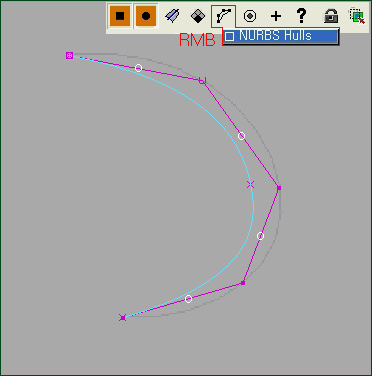Toggle the orange circle parm points mask

tap(146, 16)
